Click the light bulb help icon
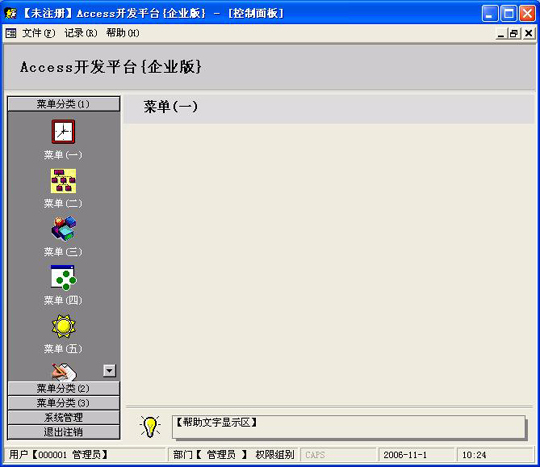Screen dimensions: 540x467 point(150,426)
